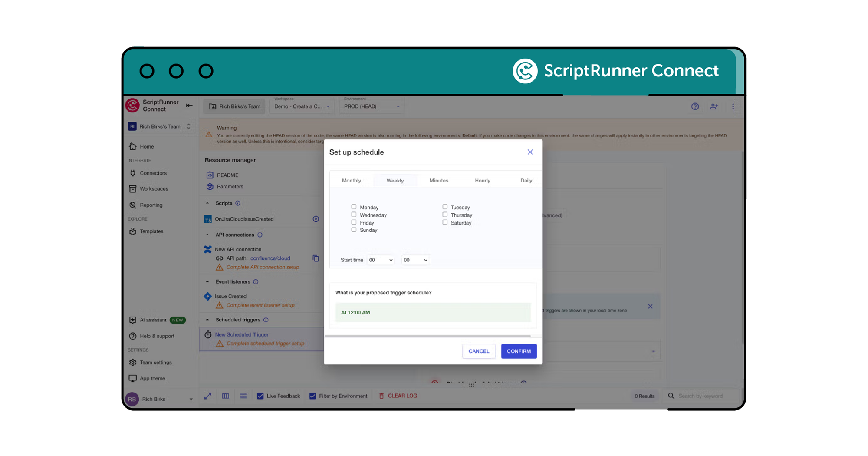Check the Friday checkbox

pyautogui.click(x=354, y=222)
